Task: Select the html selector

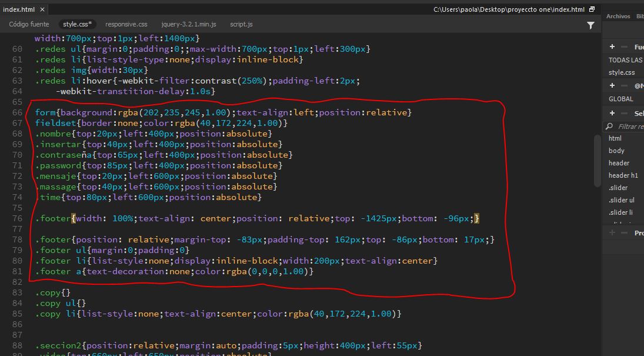Action: [615, 138]
